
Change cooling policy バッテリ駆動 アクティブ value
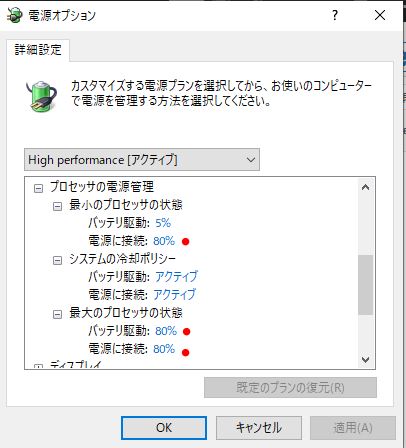coord(176,276)
